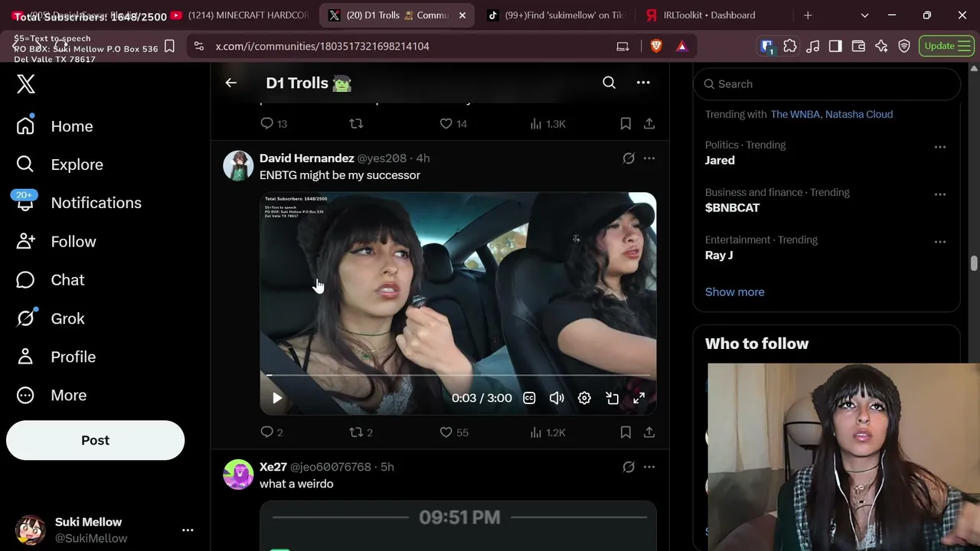
Task: Open more options for D1 Trolls community
Action: [x=643, y=83]
